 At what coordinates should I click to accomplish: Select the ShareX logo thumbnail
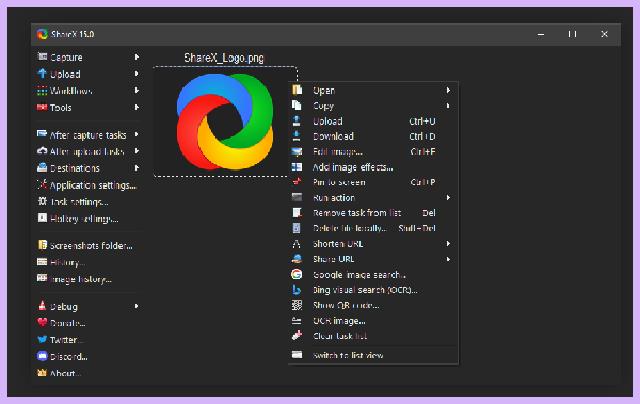[x=225, y=122]
